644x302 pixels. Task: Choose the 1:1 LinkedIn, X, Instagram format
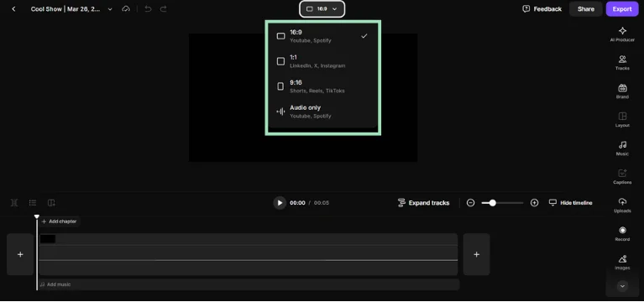[x=322, y=61]
